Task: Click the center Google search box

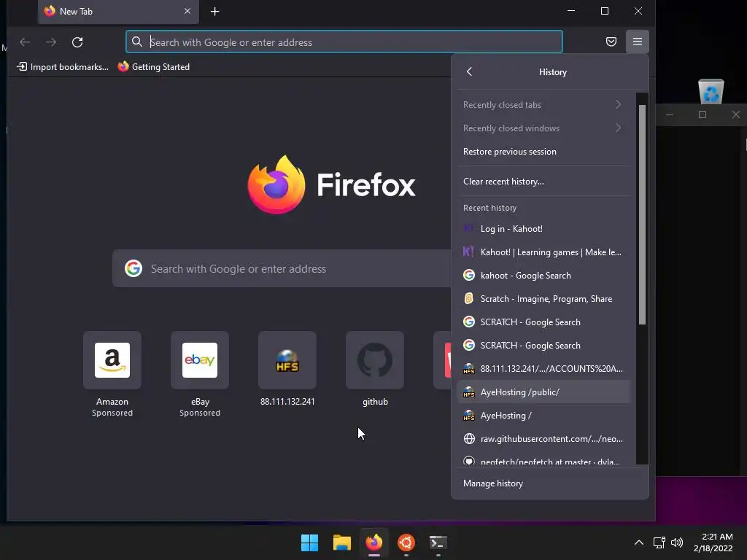Action: [x=282, y=268]
